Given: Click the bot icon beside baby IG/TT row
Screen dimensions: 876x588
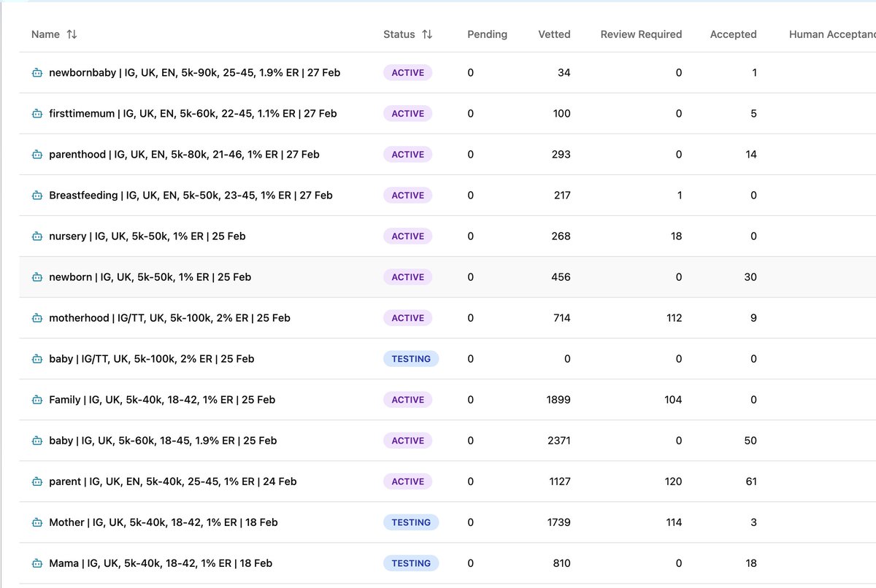Looking at the screenshot, I should click(36, 359).
